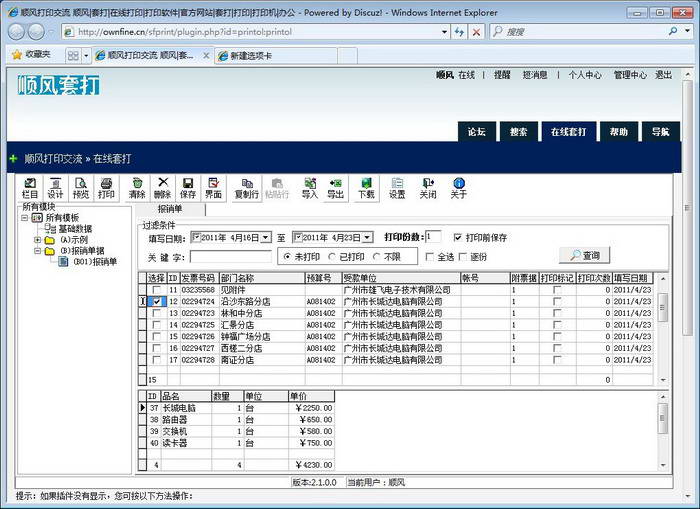
Task: Enable the 全选 select-all checkbox
Action: (x=429, y=257)
